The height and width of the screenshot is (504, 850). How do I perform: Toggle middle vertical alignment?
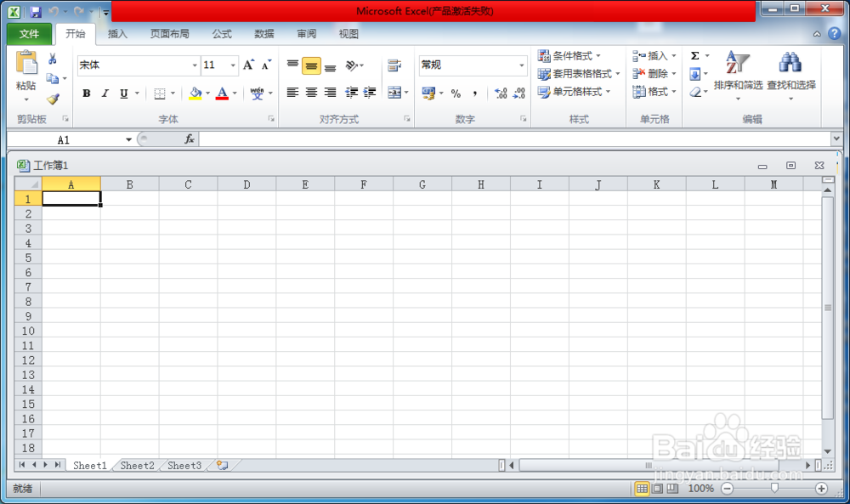pos(311,65)
